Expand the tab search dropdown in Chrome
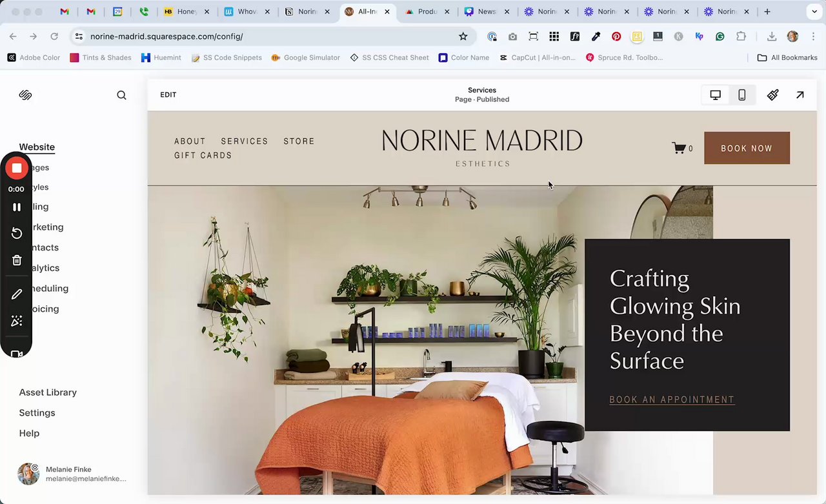The height and width of the screenshot is (504, 826). 812,12
